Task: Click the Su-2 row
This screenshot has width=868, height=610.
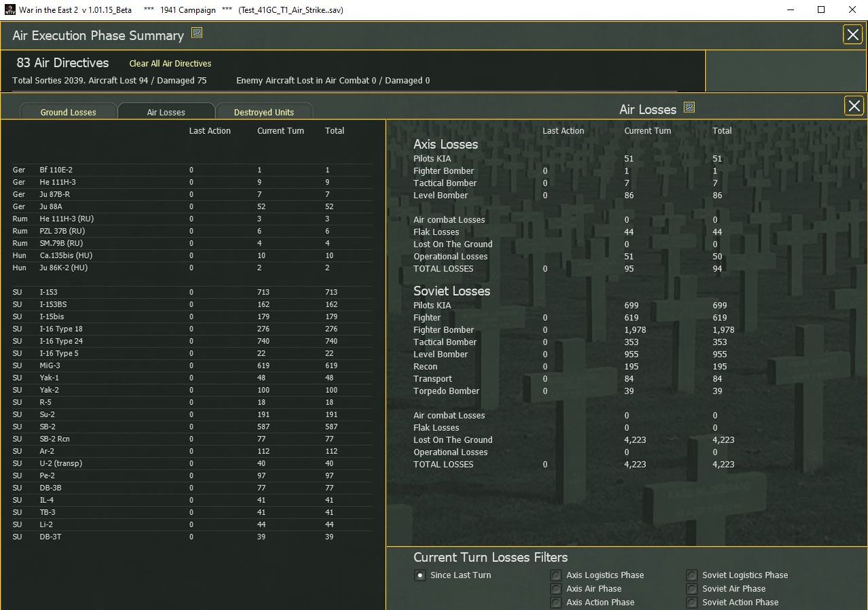Action: click(x=192, y=415)
